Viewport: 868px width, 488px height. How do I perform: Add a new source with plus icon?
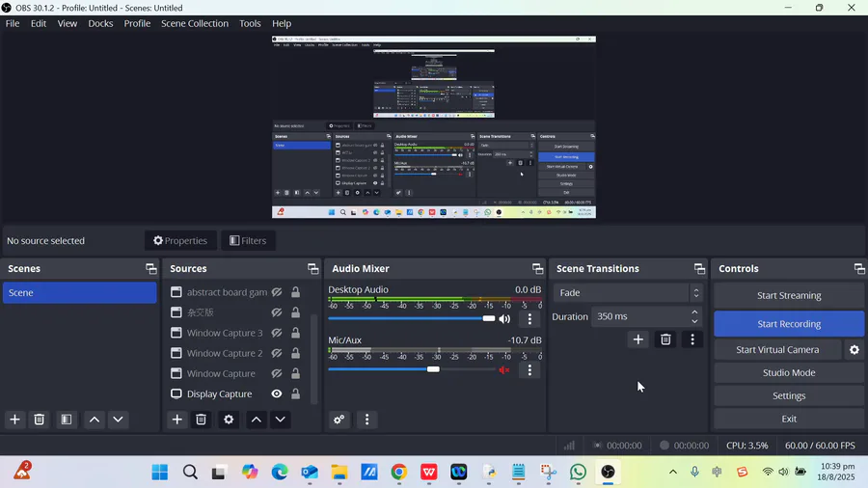coord(177,420)
